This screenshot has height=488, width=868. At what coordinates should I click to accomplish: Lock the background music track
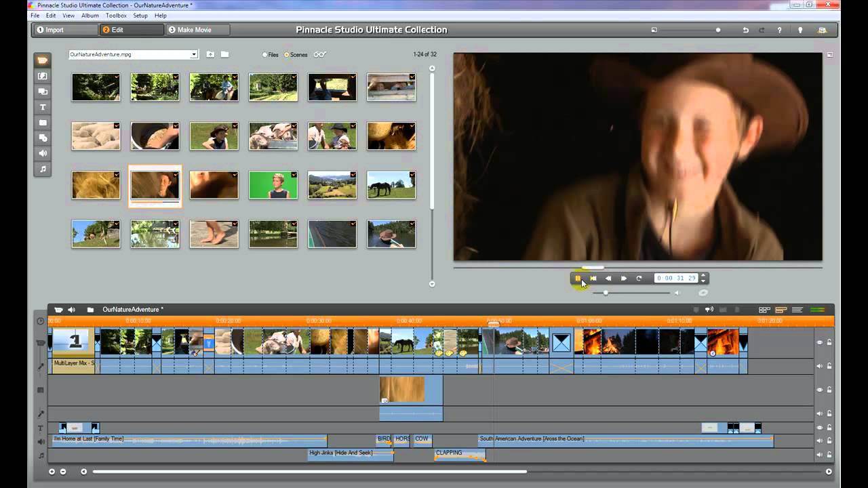pos(829,455)
